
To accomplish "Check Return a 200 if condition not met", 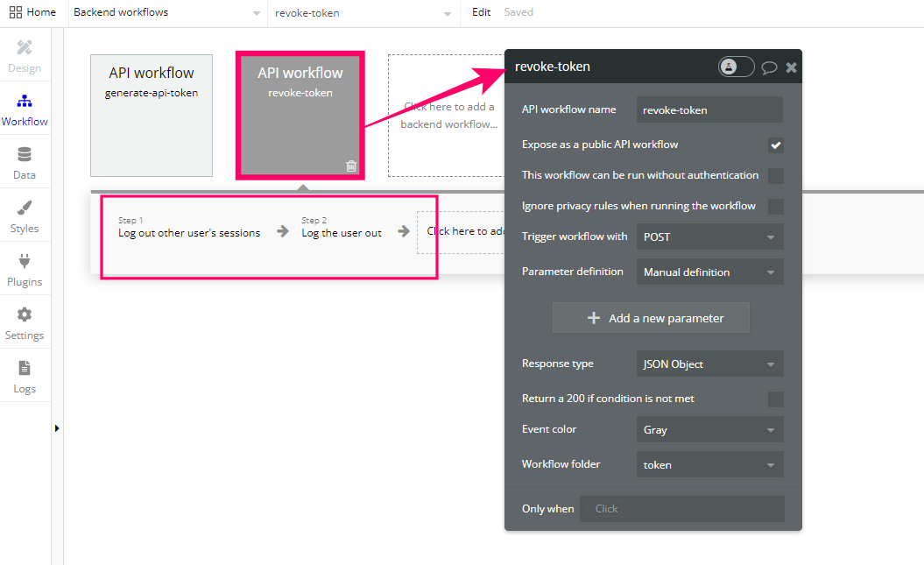I will [775, 399].
